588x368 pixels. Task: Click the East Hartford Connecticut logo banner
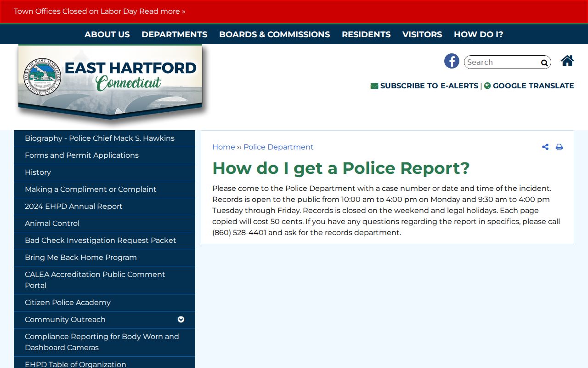110,82
